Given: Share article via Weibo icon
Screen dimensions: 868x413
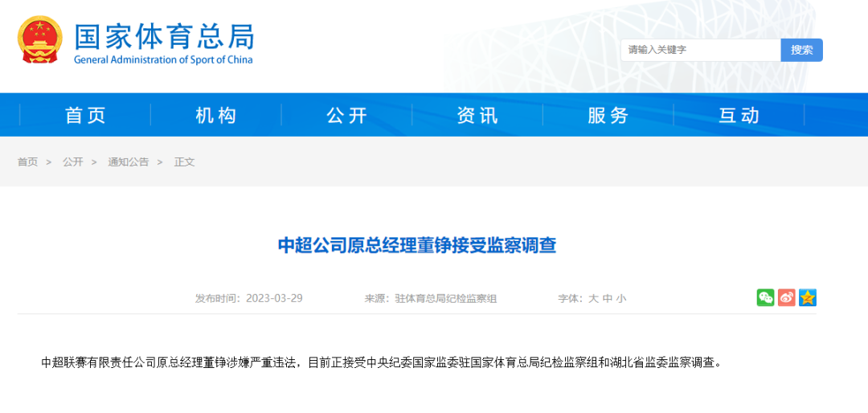Looking at the screenshot, I should pos(786,298).
